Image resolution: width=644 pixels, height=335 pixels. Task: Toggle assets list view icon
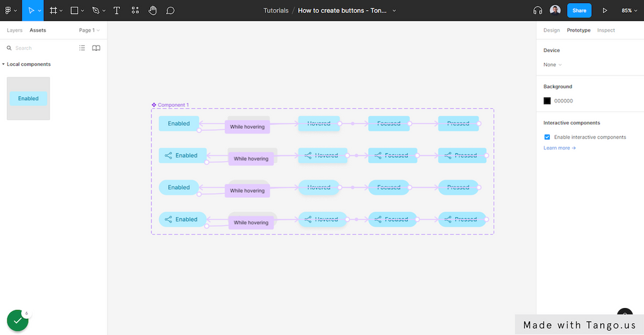pos(82,48)
